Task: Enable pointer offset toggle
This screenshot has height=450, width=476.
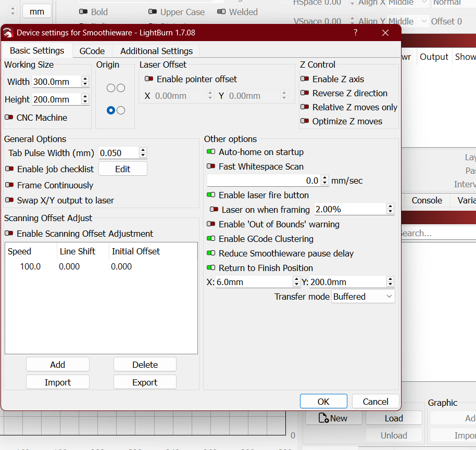Action: pos(149,79)
